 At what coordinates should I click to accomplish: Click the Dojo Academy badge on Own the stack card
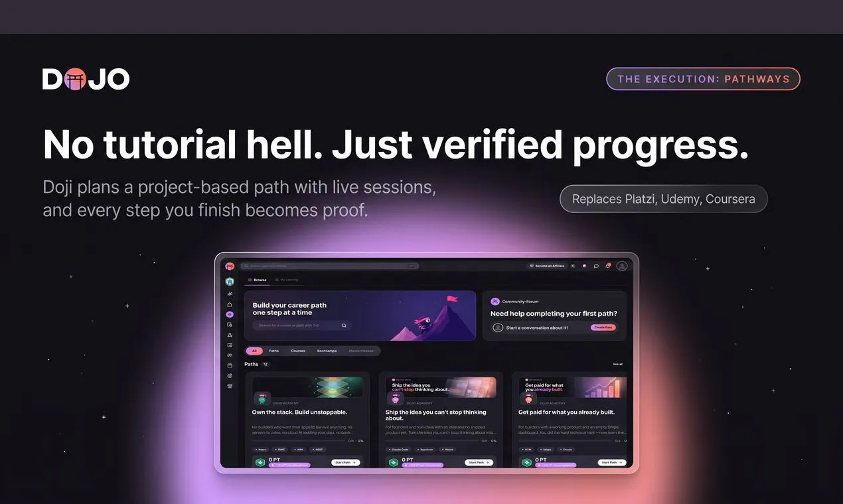262,399
